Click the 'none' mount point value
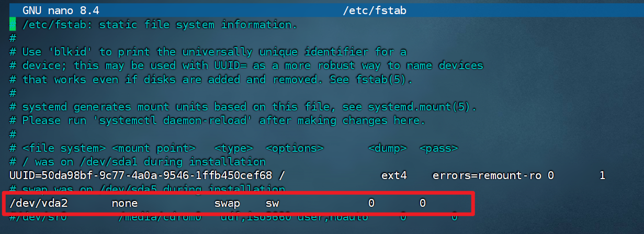Viewport: 644px width, 234px height. pyautogui.click(x=125, y=203)
